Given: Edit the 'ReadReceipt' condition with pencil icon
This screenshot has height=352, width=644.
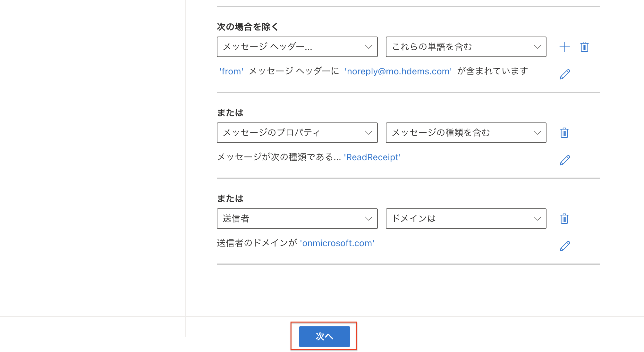Looking at the screenshot, I should click(565, 160).
